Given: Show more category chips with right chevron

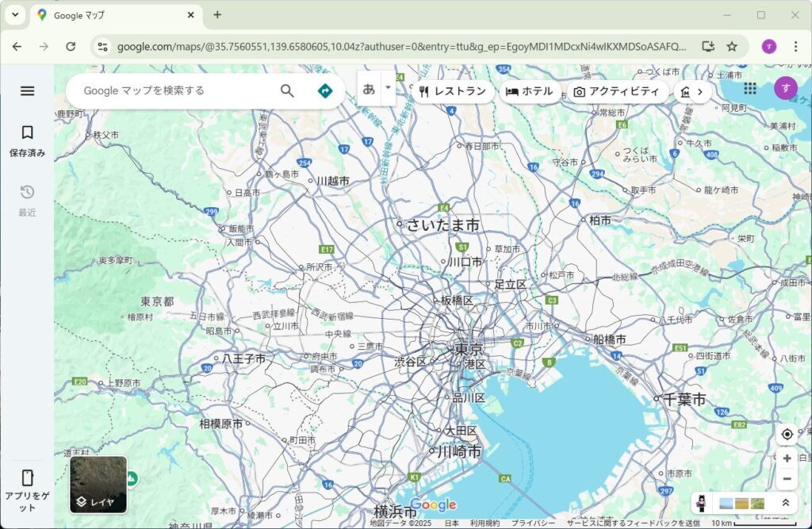Looking at the screenshot, I should [x=700, y=92].
